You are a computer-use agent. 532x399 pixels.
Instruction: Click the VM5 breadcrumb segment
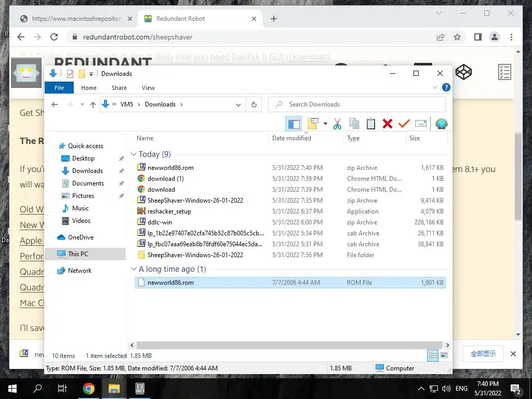[x=127, y=104]
